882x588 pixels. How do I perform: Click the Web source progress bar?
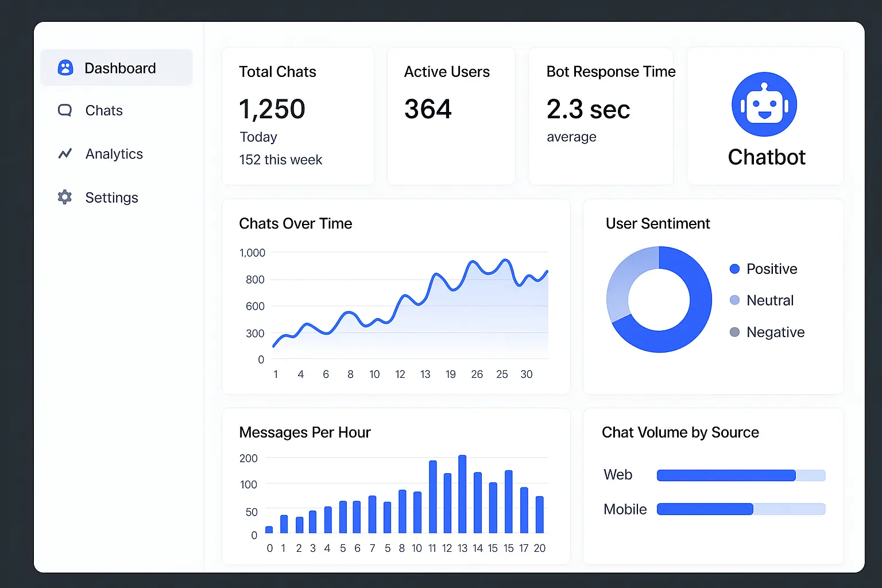(741, 475)
